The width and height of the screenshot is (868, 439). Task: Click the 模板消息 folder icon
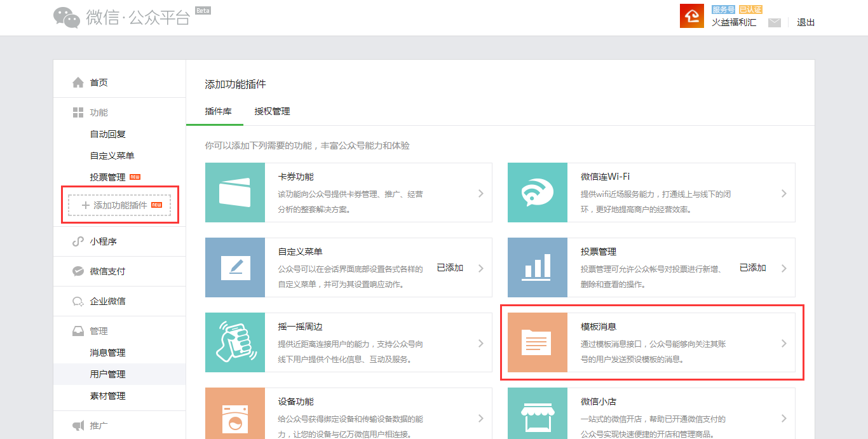[537, 342]
